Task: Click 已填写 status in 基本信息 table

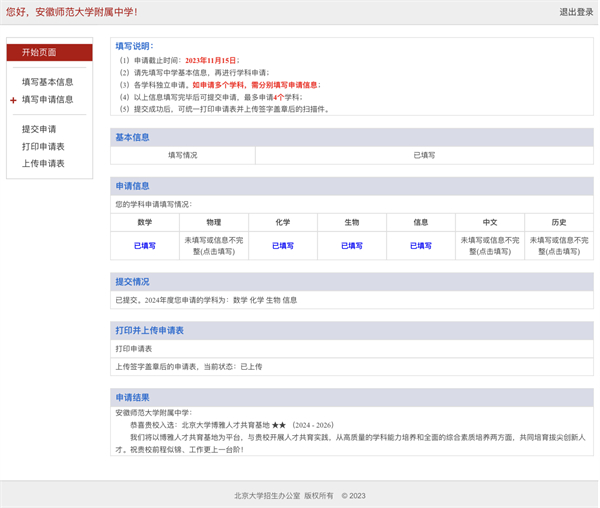Action: [x=424, y=155]
